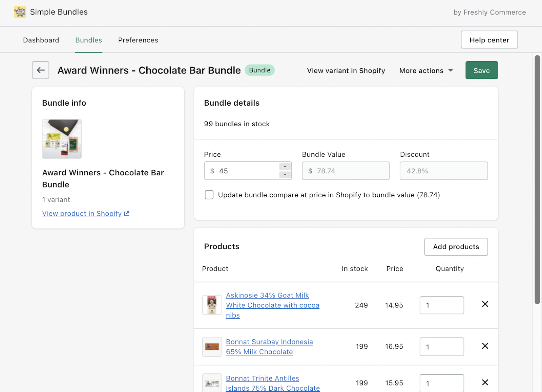Click the vertical page scrollbar
This screenshot has width=542, height=392.
pos(537,179)
